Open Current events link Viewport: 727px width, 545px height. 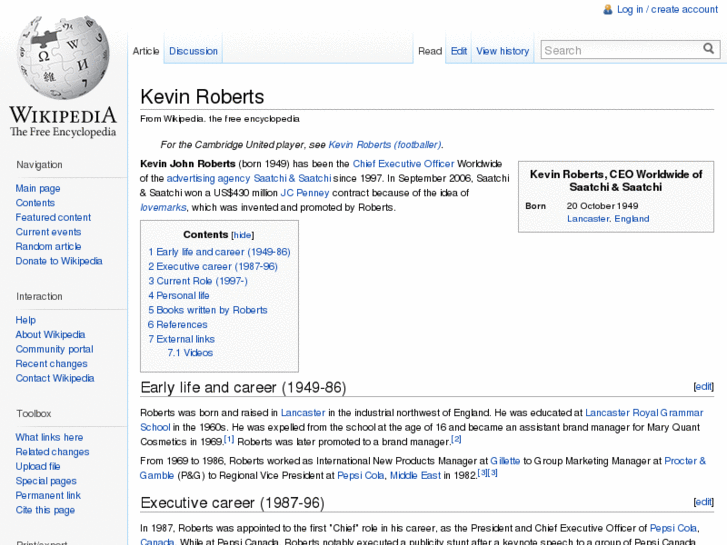(x=48, y=232)
